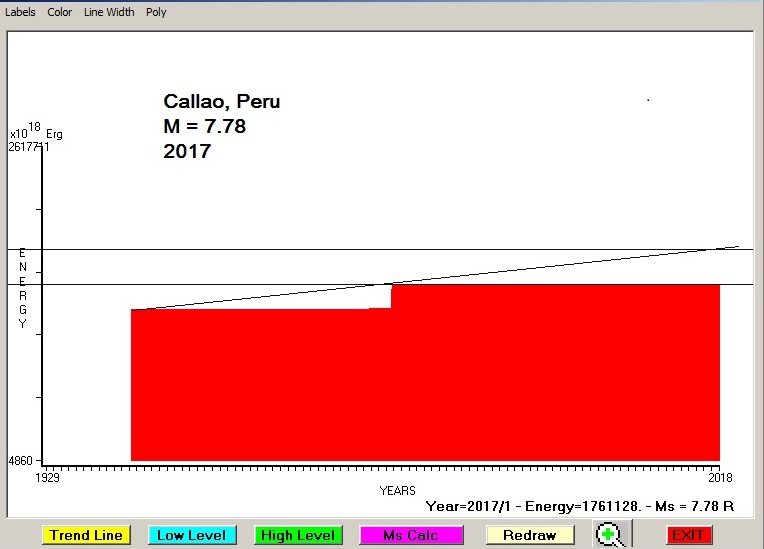Click the vertical ENERGY axis label
The height and width of the screenshot is (549, 764).
[22, 288]
